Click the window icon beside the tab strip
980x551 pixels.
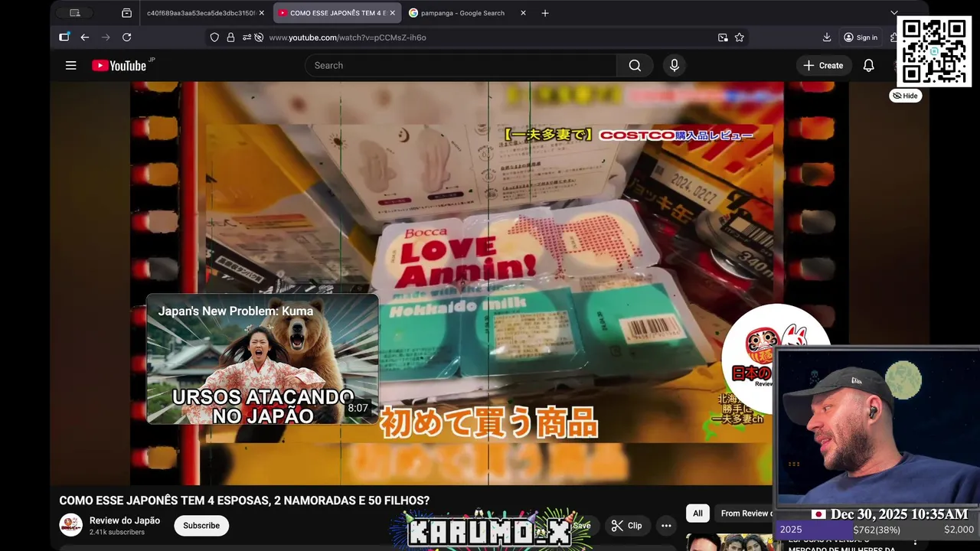pyautogui.click(x=75, y=13)
